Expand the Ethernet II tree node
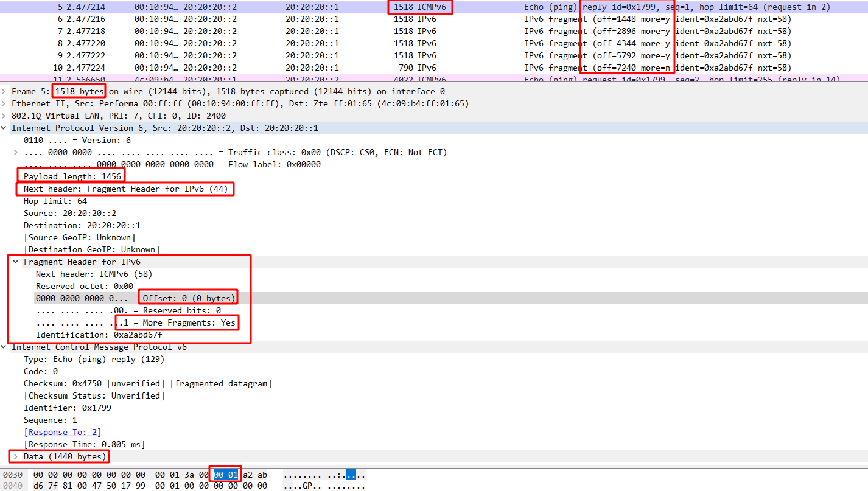This screenshot has width=868, height=491. [x=4, y=103]
